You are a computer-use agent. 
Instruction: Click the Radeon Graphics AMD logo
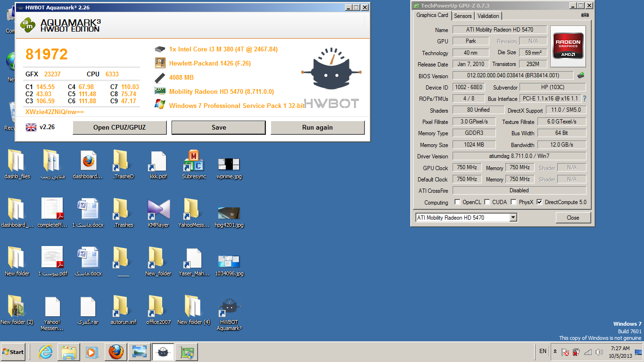pos(568,46)
